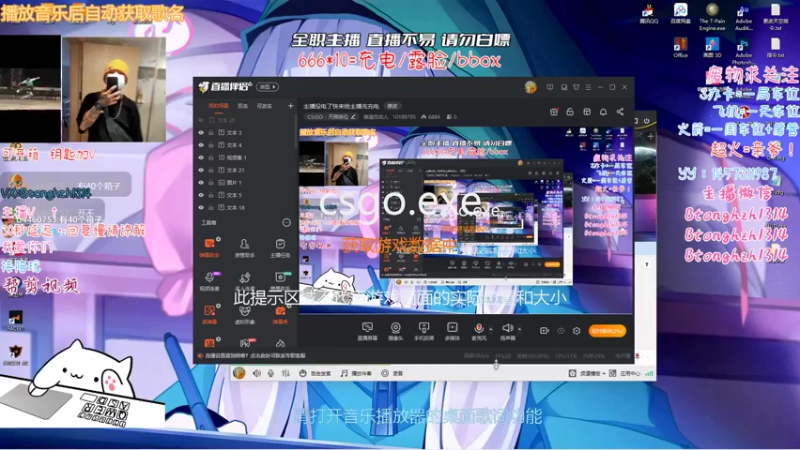Hide the 文本 4 layer

tap(201, 145)
